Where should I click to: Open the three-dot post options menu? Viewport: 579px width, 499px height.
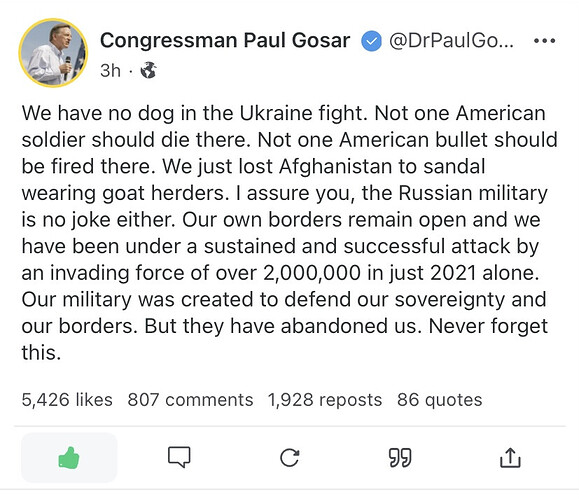click(x=545, y=41)
